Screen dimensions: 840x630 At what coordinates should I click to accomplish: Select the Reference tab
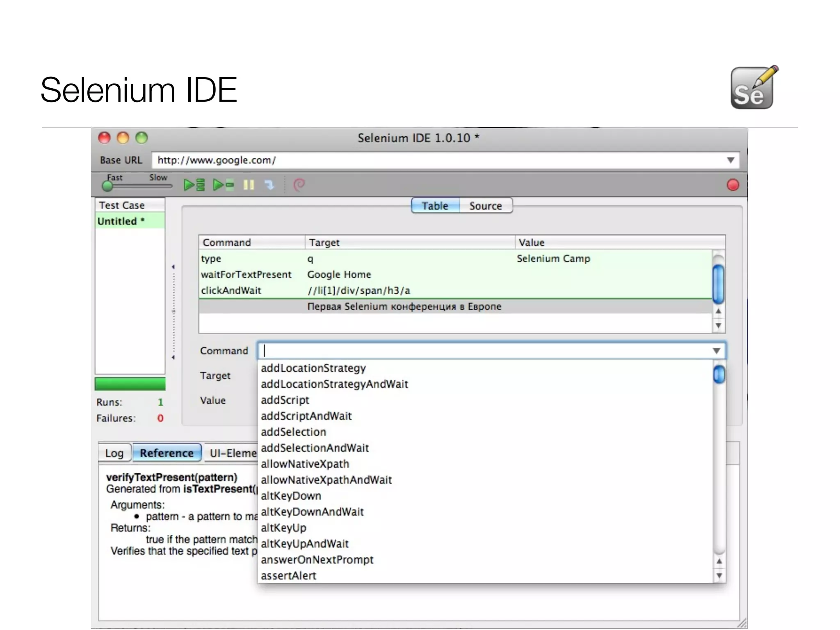(x=167, y=453)
